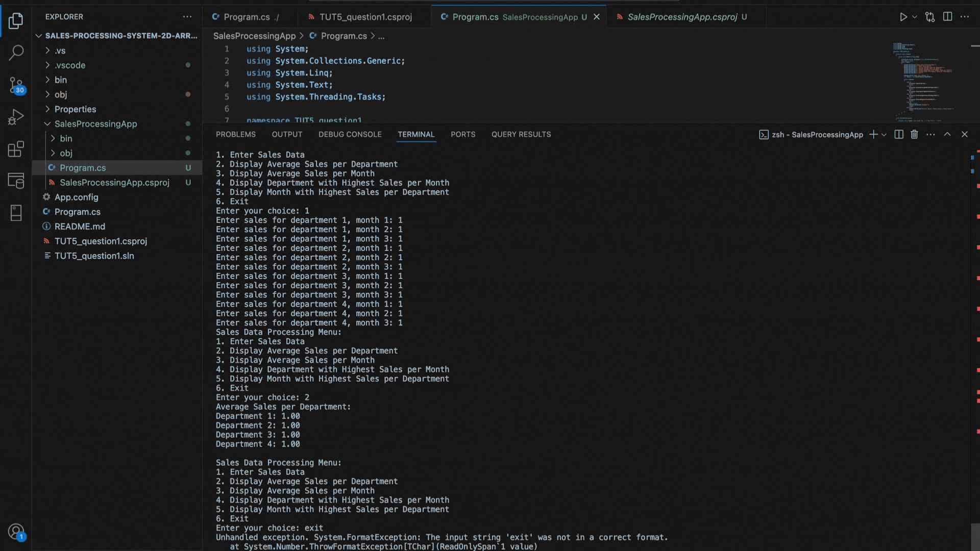
Task: Open editor more actions ellipsis
Action: pos(964,17)
